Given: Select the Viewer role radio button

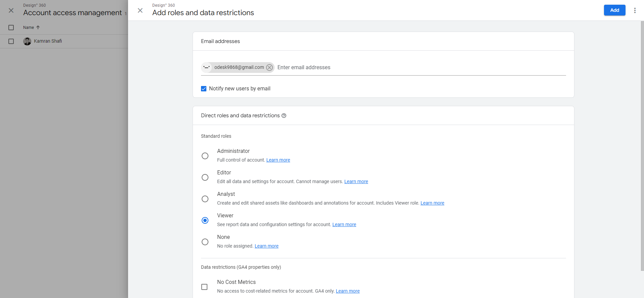Looking at the screenshot, I should tap(205, 220).
